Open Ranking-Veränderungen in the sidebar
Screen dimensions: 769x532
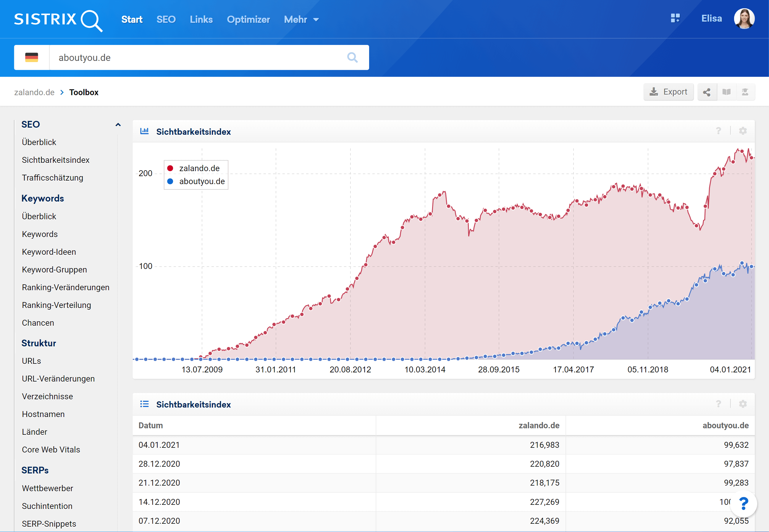65,287
